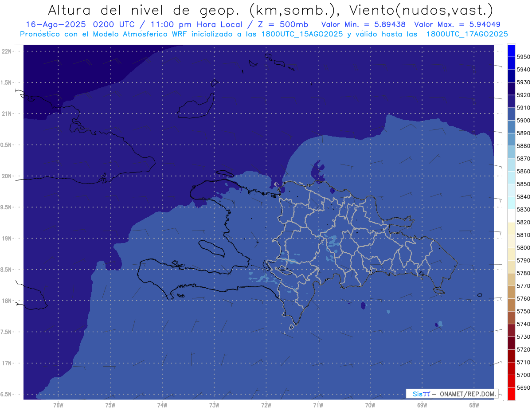Click the colorbar label 5880
This screenshot has height=411, width=532.
(523, 146)
